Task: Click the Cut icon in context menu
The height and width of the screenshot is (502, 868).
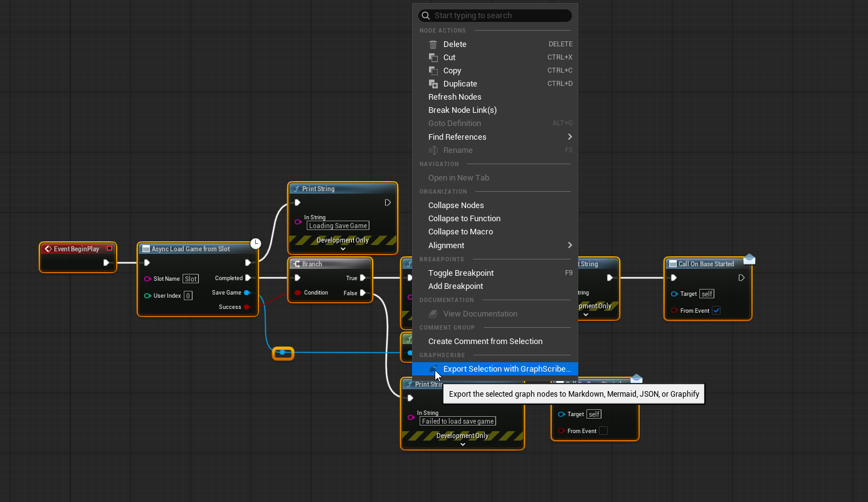Action: point(433,58)
